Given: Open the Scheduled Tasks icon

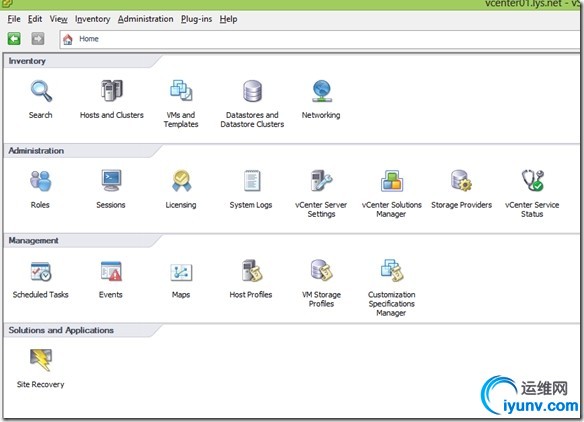Looking at the screenshot, I should [41, 271].
